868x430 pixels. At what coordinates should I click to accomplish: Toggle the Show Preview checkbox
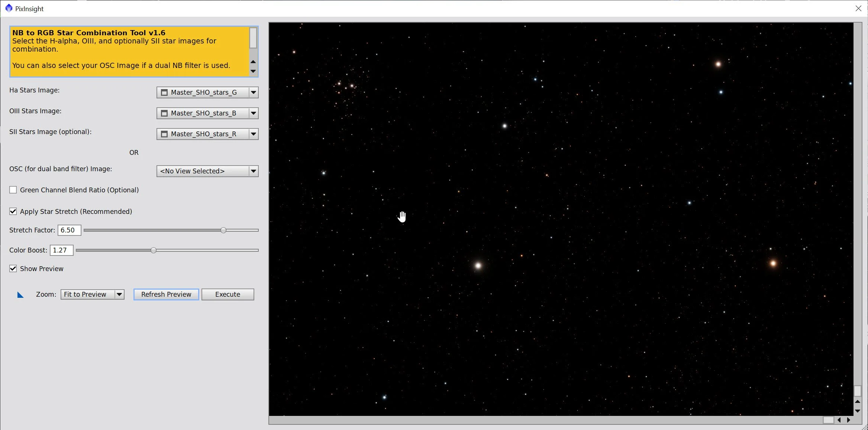point(13,269)
